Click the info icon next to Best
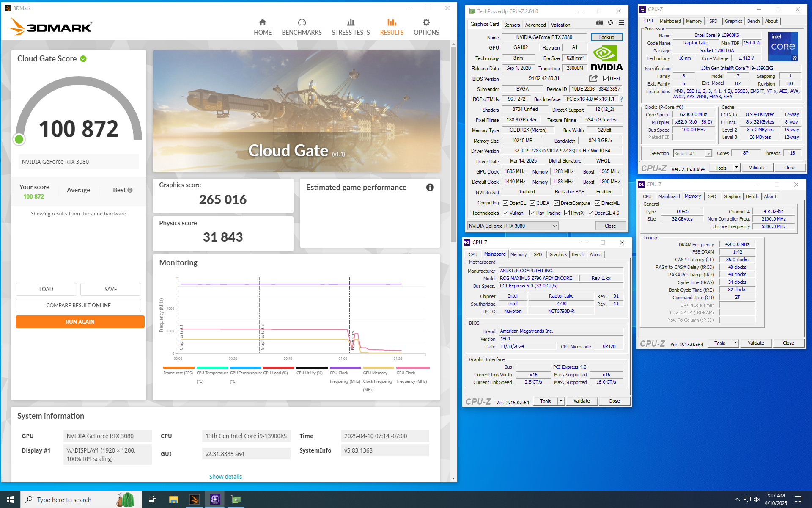The height and width of the screenshot is (508, 812). coord(130,190)
